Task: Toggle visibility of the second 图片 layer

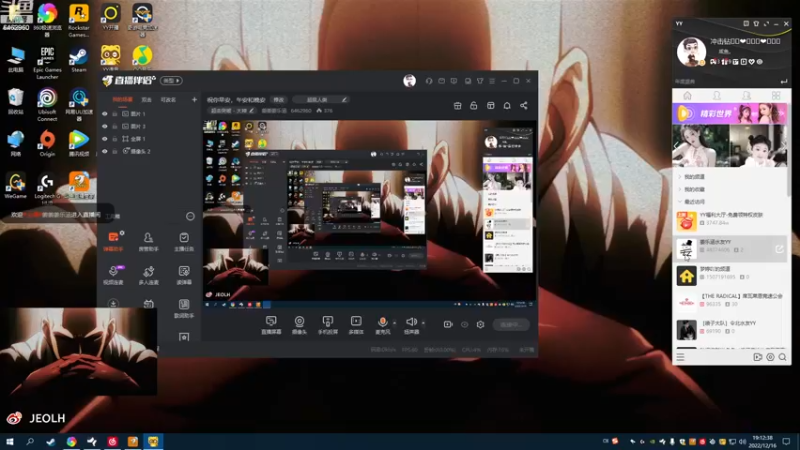Action: click(105, 126)
